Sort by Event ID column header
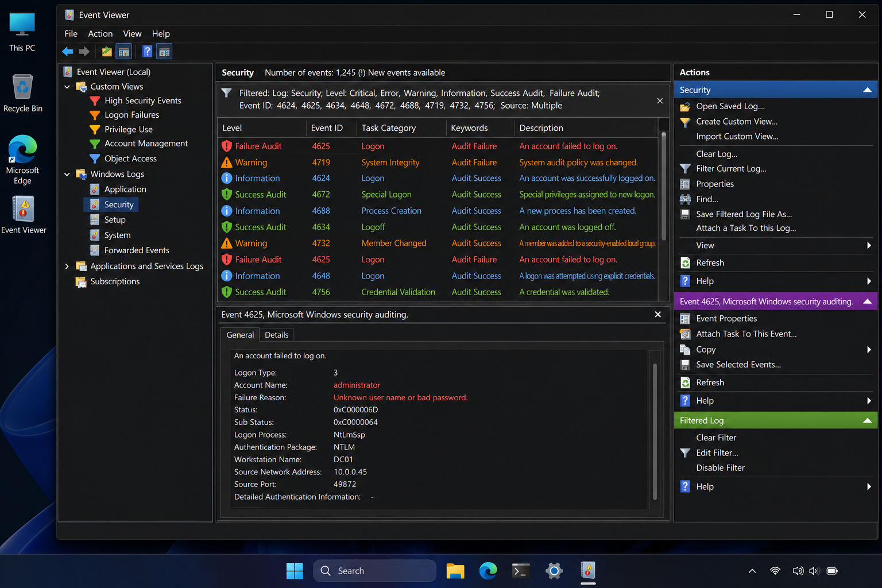The height and width of the screenshot is (588, 882). coord(331,128)
